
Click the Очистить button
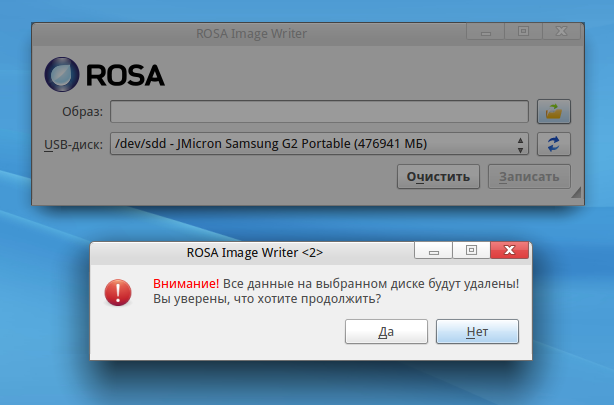point(438,177)
